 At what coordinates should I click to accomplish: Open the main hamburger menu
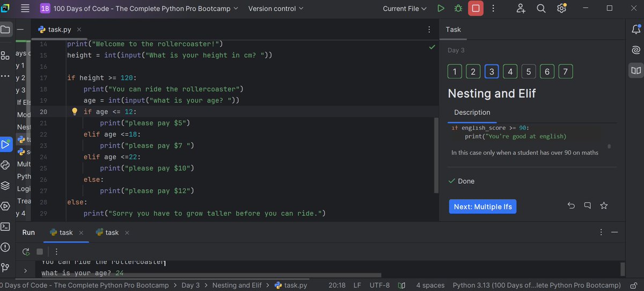point(25,9)
